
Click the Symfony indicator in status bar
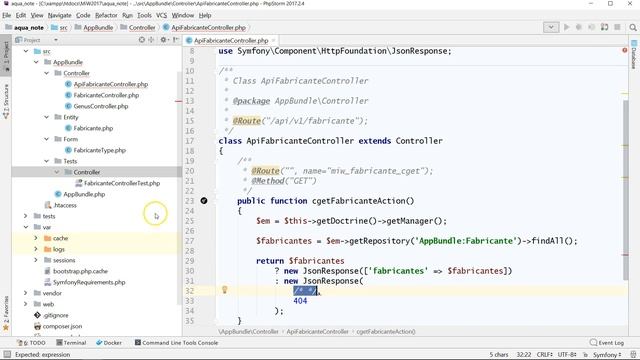pos(607,354)
